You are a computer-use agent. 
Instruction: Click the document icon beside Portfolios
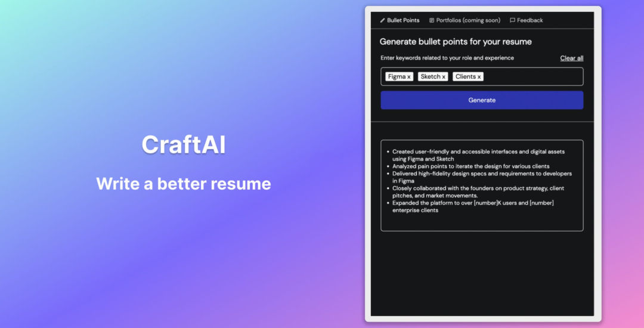[x=432, y=20]
